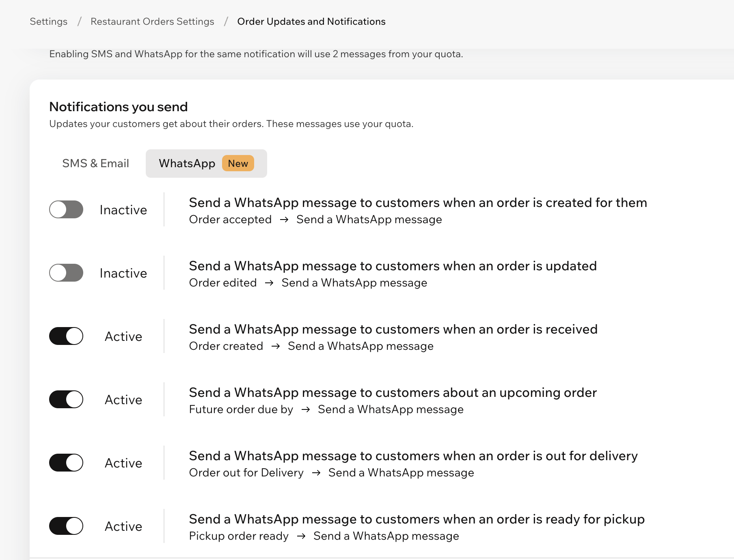This screenshot has width=734, height=560.
Task: Go to Settings in the breadcrumb
Action: tap(48, 22)
